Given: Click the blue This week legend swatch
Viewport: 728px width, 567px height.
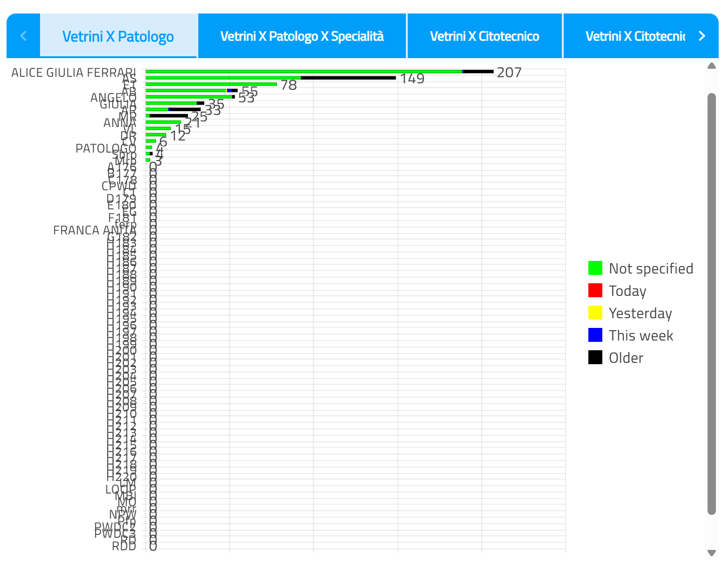Looking at the screenshot, I should [x=595, y=335].
